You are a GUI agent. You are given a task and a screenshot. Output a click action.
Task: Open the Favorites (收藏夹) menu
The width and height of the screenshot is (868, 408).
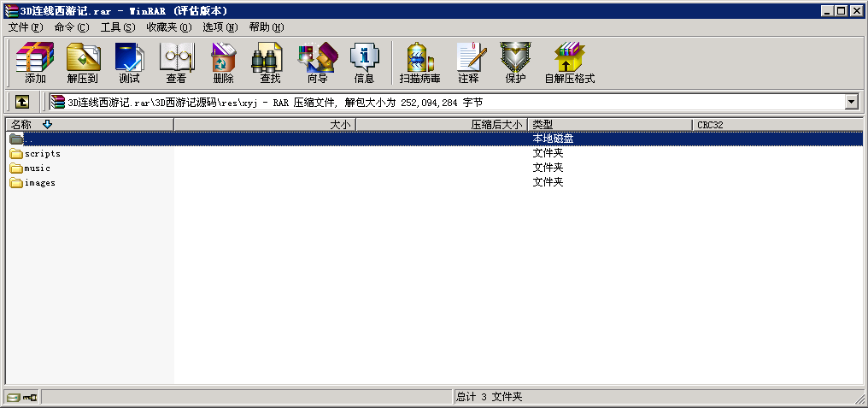(168, 27)
